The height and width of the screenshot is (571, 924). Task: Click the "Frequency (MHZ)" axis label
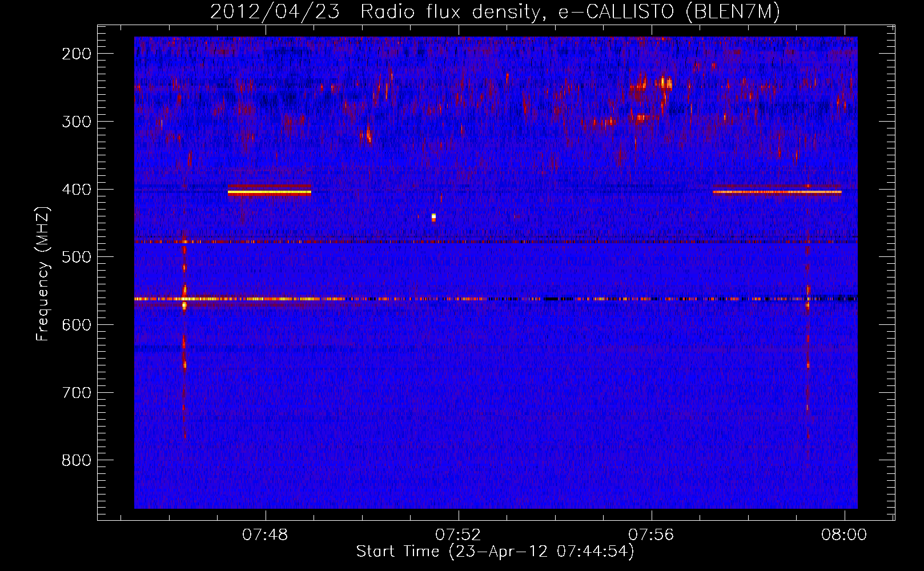43,274
